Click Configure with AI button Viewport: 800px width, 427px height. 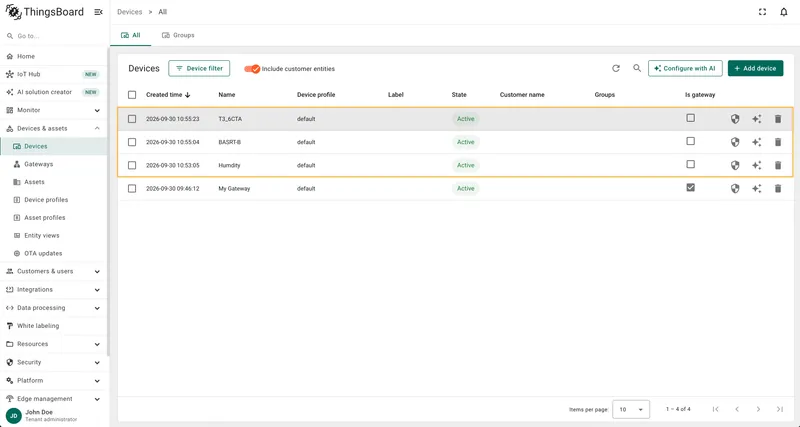coord(685,68)
